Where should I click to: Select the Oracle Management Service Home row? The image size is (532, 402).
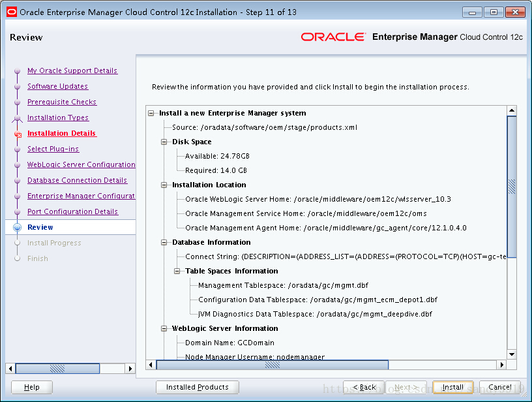(x=306, y=213)
